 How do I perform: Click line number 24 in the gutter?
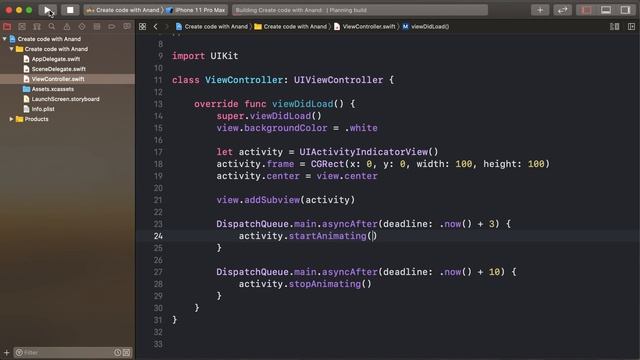(x=158, y=236)
